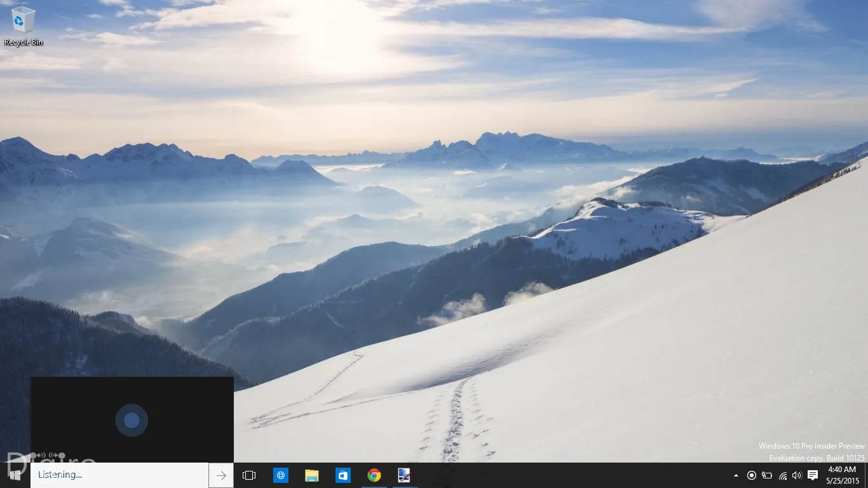868x488 pixels.
Task: Open File Explorer from the taskbar
Action: click(312, 475)
